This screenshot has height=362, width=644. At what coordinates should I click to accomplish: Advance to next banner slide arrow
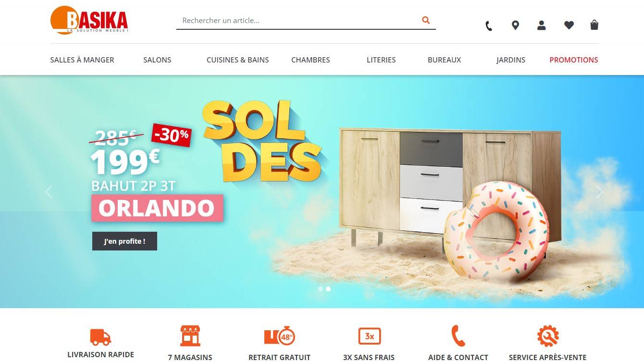599,192
